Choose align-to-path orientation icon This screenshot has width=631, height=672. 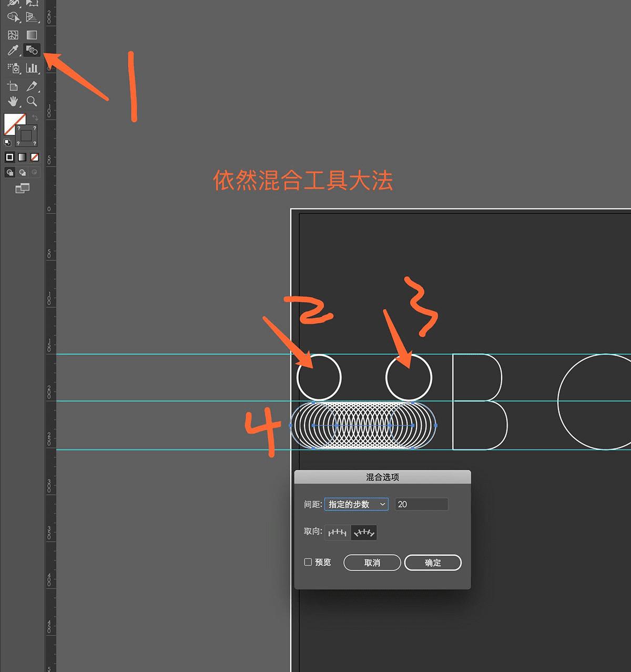364,533
